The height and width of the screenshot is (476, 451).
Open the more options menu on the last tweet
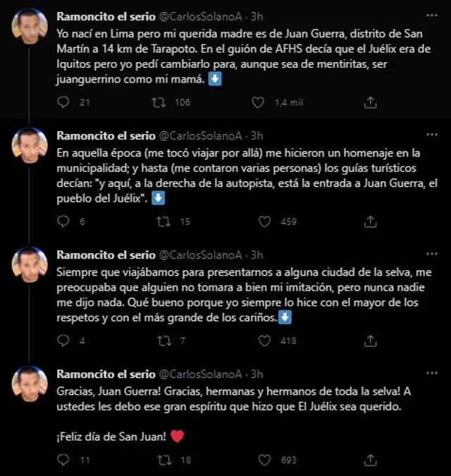coord(431,374)
